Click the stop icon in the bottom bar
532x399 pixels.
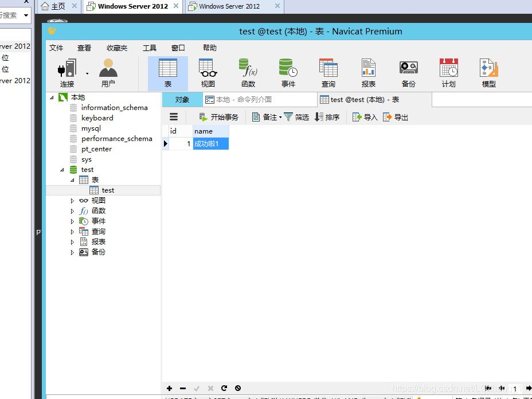tap(238, 388)
